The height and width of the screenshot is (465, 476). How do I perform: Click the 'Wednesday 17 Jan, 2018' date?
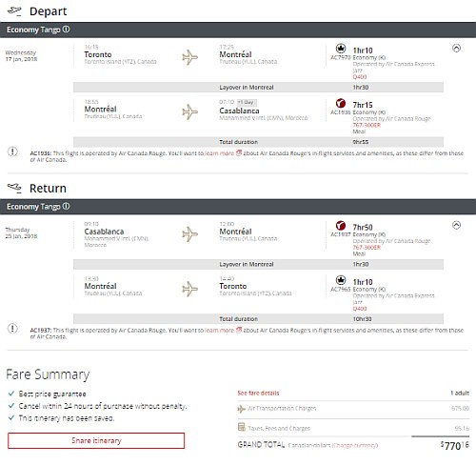pos(21,56)
